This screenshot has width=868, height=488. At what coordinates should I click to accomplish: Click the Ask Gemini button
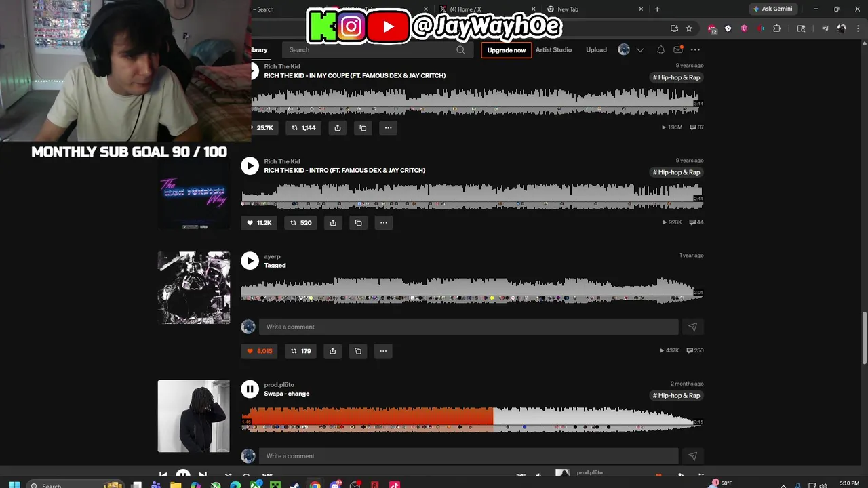tap(773, 9)
